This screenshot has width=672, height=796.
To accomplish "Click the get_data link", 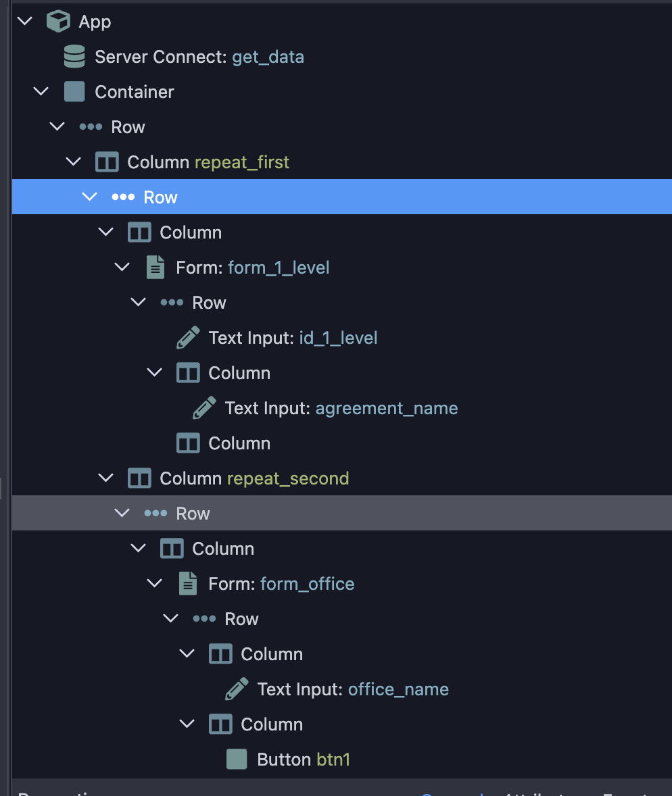I will pyautogui.click(x=268, y=57).
